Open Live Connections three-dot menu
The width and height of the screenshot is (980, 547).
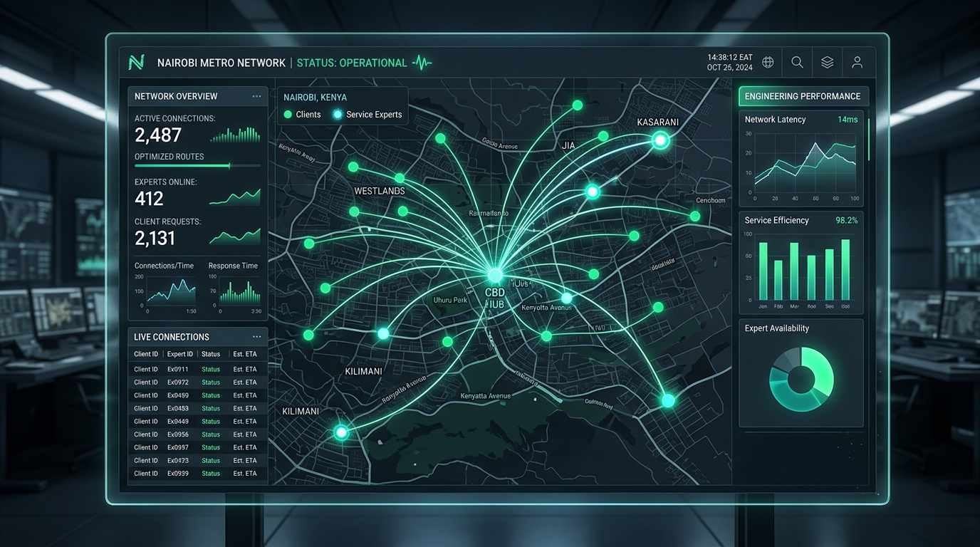coord(256,337)
